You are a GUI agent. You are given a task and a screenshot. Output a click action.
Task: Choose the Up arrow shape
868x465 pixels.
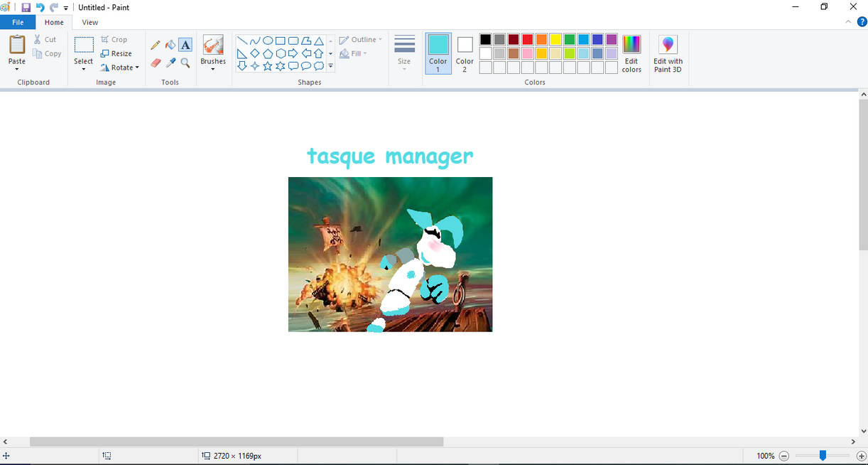click(319, 53)
